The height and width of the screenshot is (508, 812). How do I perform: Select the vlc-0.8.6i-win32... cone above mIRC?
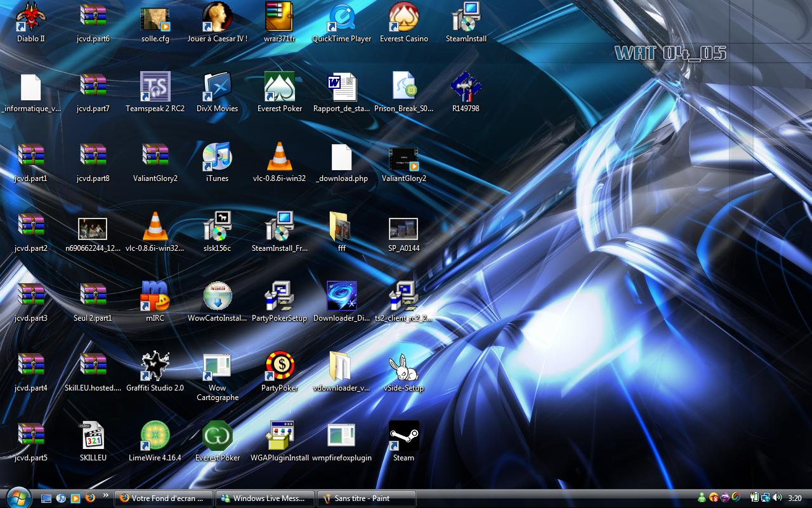155,227
